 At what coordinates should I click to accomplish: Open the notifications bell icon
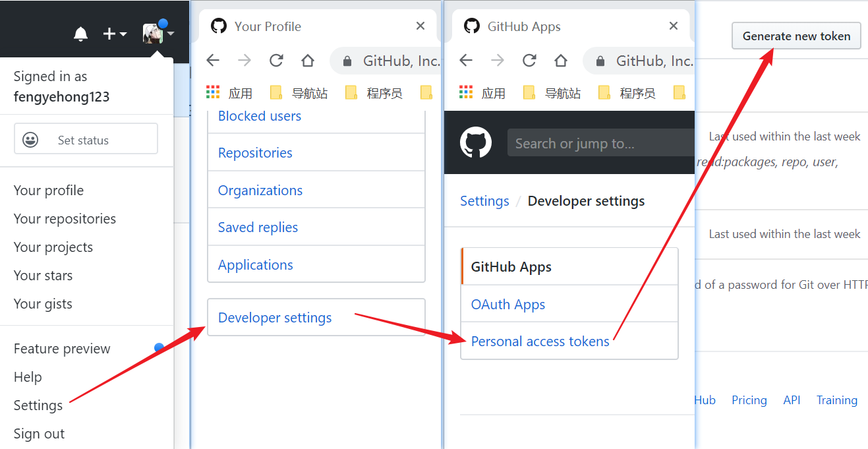coord(80,34)
